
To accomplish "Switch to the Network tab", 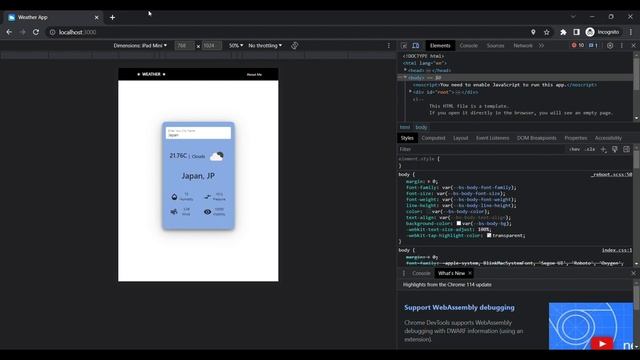I will pos(522,46).
